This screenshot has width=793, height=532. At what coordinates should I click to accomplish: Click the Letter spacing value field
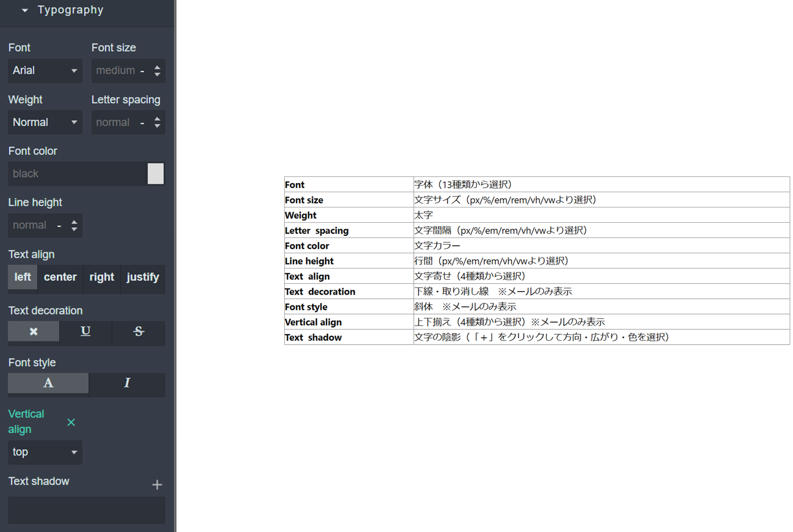[x=113, y=123]
